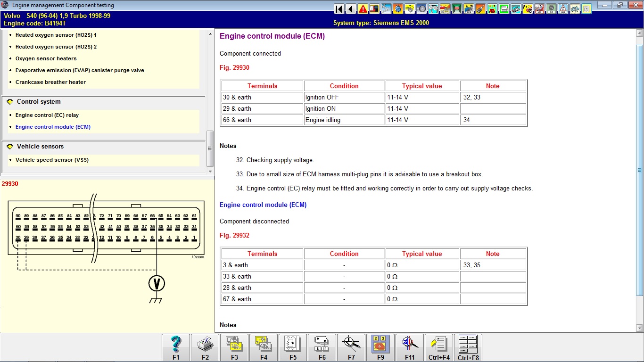This screenshot has height=362, width=644.
Task: Click the F9 component testing button
Action: click(x=380, y=347)
